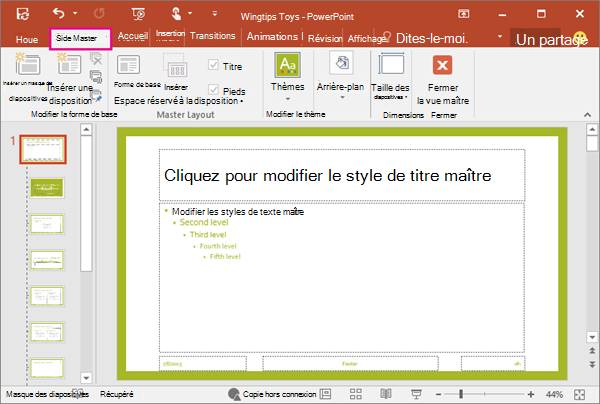This screenshot has height=404, width=600.
Task: Go to next slide double-arrow
Action: pos(592,364)
